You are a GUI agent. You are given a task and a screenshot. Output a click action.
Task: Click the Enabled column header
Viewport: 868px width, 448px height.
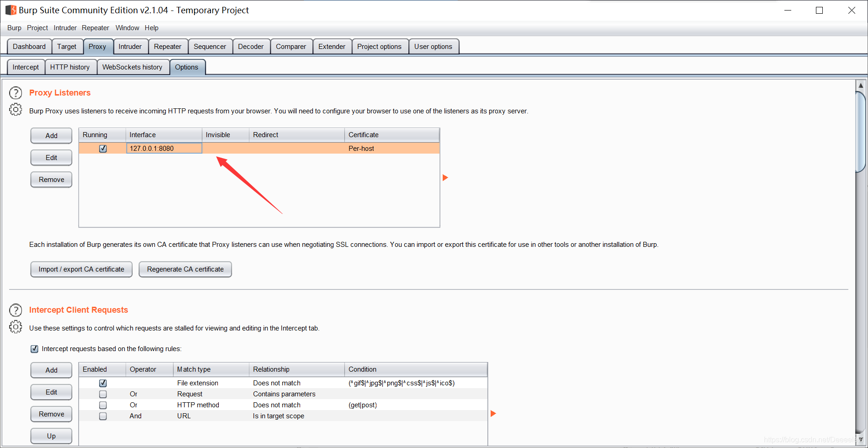click(102, 369)
